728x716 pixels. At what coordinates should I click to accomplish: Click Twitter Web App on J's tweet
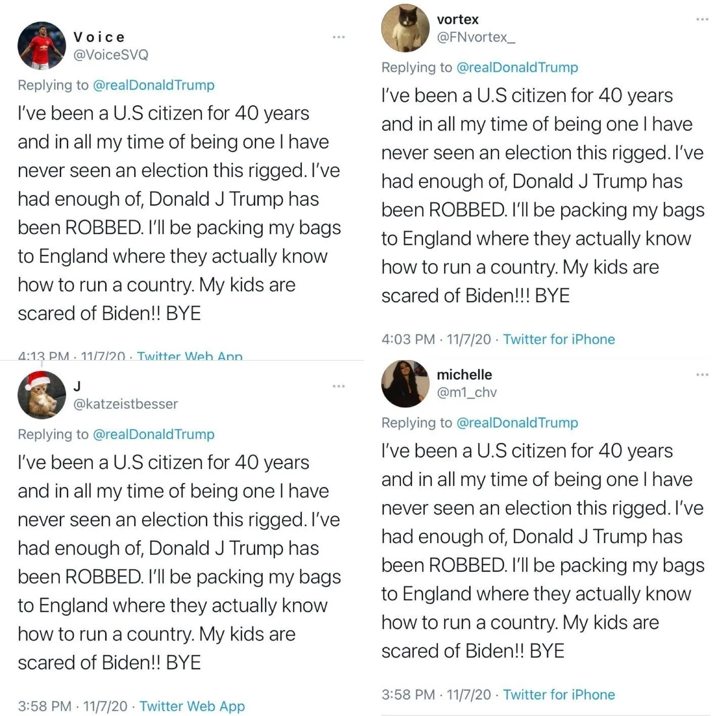(x=192, y=706)
